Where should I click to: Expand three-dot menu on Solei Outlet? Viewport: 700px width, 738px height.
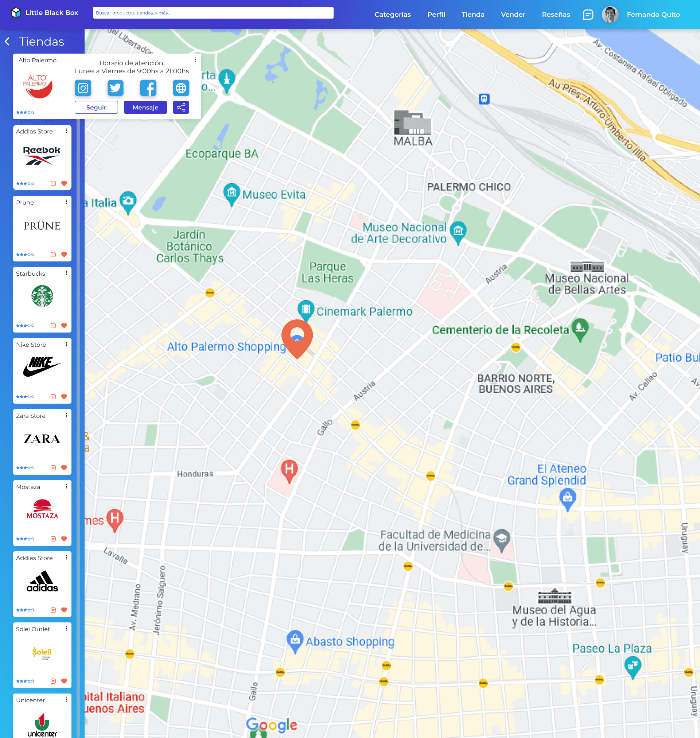[x=66, y=628]
